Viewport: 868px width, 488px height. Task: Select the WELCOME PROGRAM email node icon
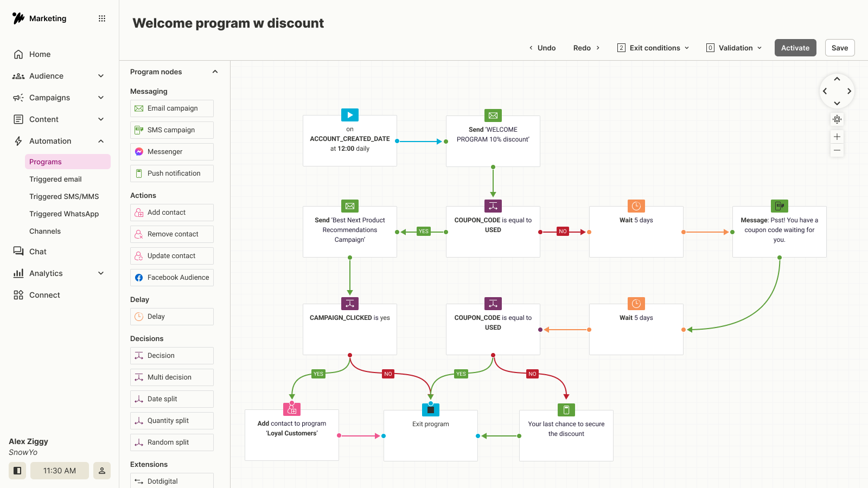(x=493, y=115)
